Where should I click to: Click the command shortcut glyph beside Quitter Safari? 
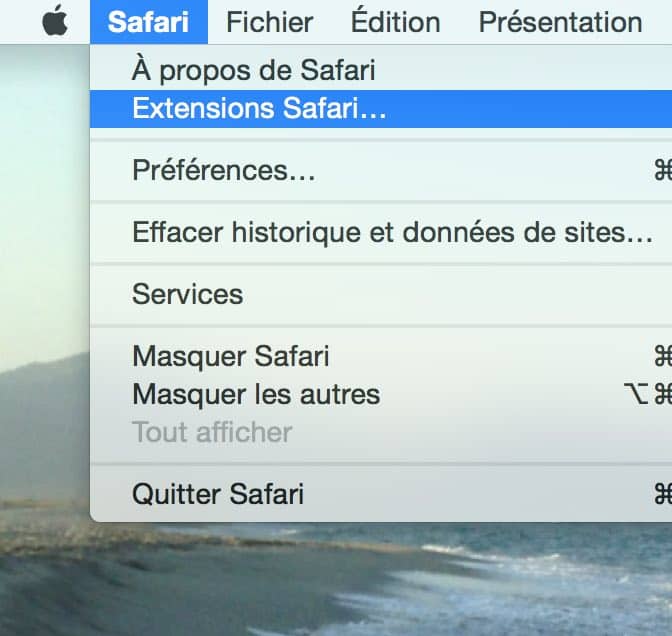click(663, 494)
